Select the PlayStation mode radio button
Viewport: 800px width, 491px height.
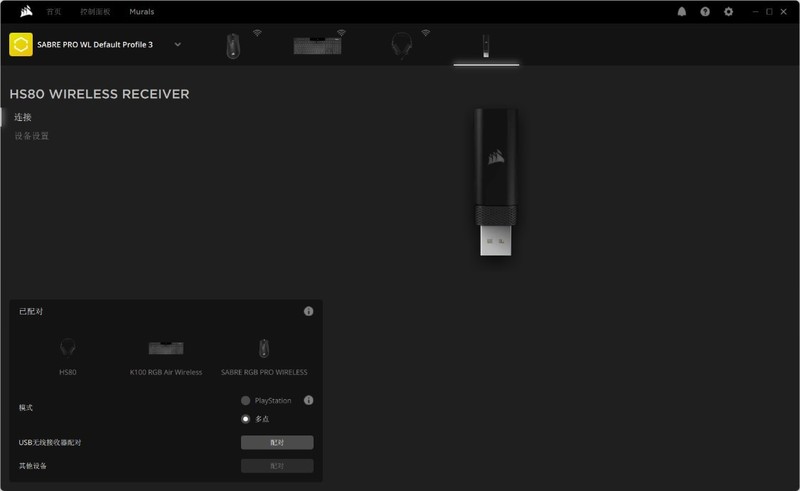[x=245, y=401]
